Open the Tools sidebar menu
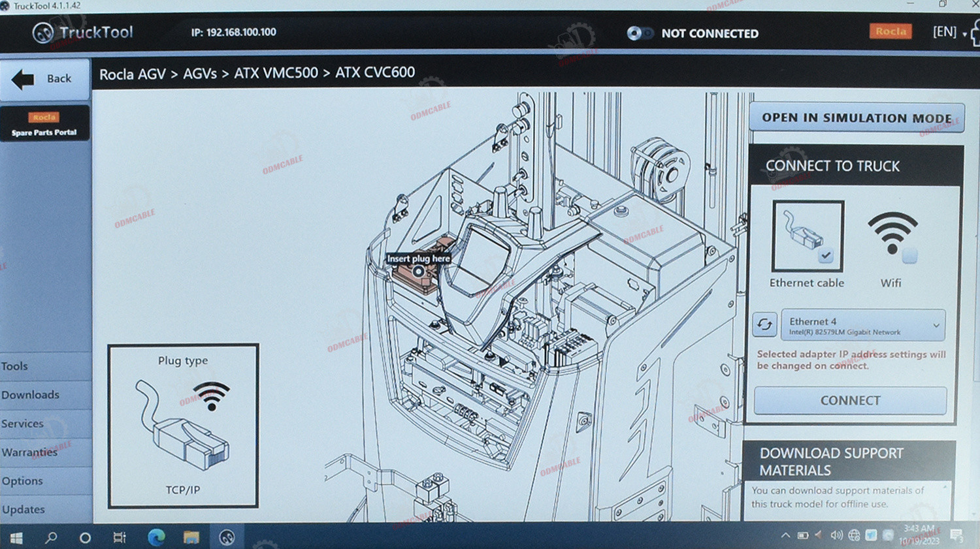This screenshot has height=549, width=980. [x=45, y=366]
